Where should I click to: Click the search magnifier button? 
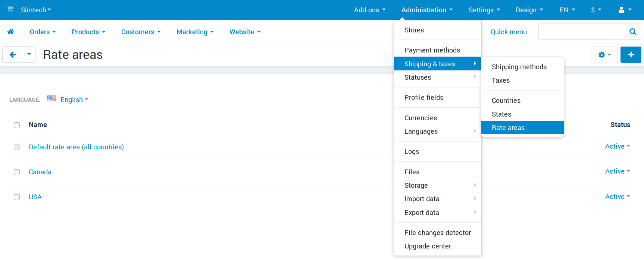(x=633, y=32)
